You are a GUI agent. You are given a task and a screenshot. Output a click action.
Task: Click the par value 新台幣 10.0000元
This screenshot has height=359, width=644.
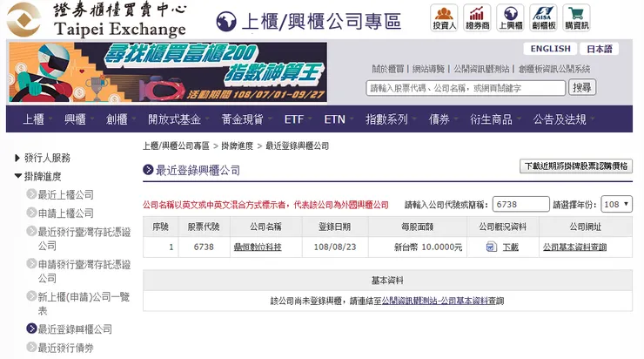click(x=428, y=247)
